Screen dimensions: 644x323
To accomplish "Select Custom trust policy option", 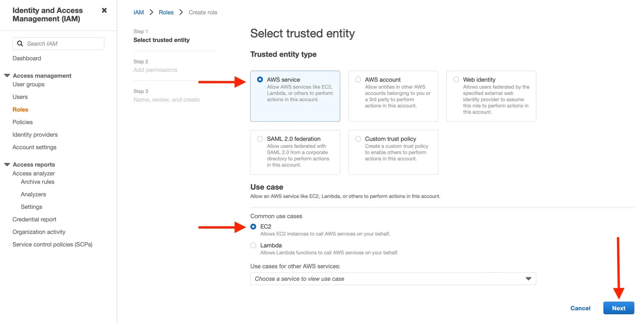I will point(358,139).
